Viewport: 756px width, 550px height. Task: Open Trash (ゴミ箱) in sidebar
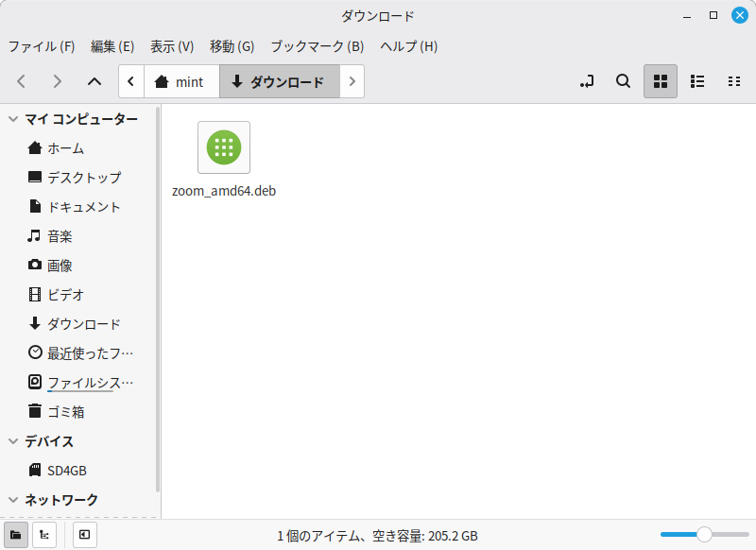[66, 411]
